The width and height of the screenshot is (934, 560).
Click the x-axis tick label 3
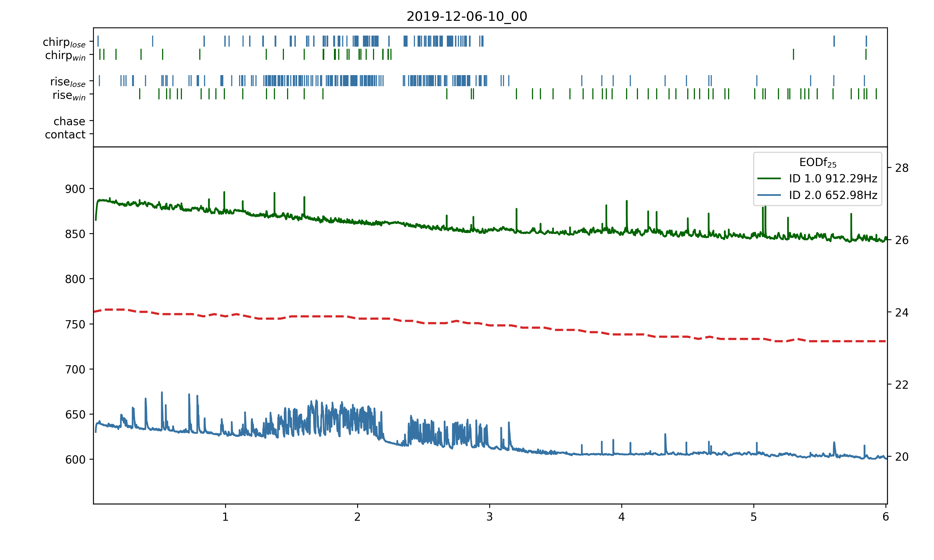[x=490, y=517]
